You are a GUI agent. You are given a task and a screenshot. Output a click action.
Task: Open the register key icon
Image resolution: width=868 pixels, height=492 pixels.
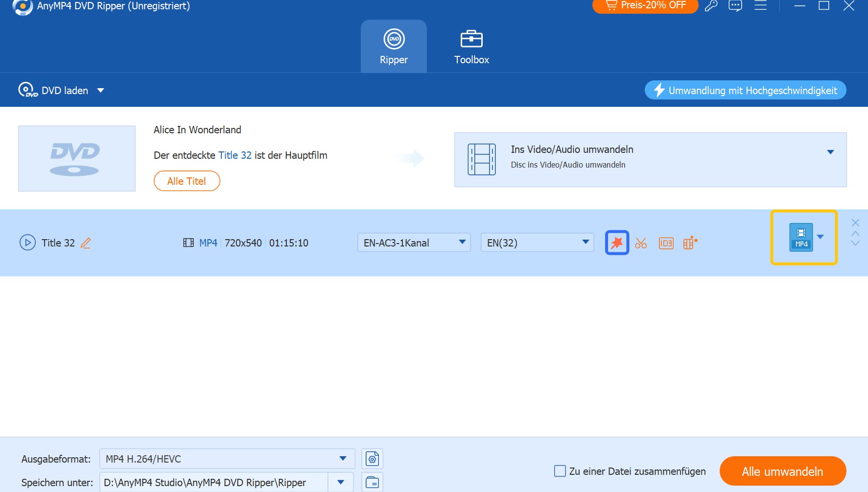pos(711,6)
